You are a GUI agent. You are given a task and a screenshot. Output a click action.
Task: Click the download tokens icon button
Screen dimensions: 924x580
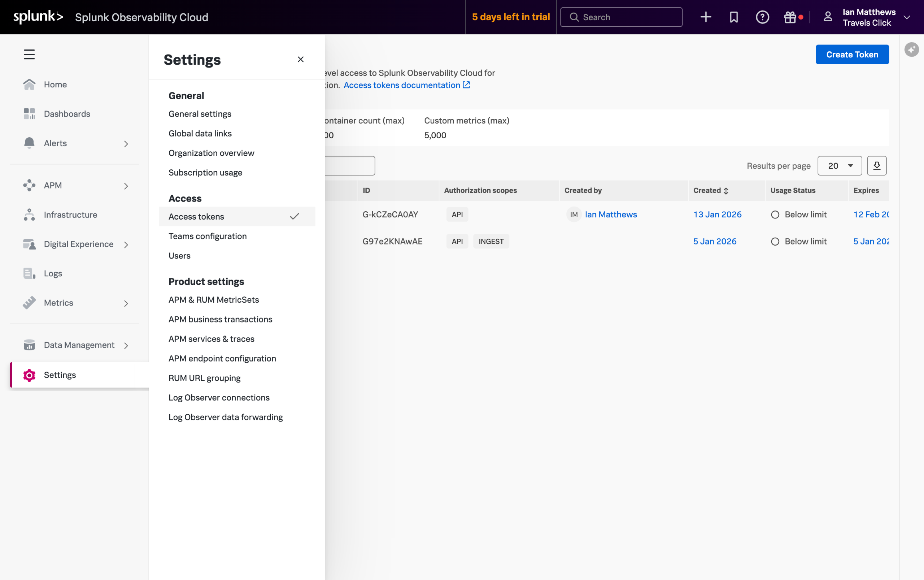[876, 166]
